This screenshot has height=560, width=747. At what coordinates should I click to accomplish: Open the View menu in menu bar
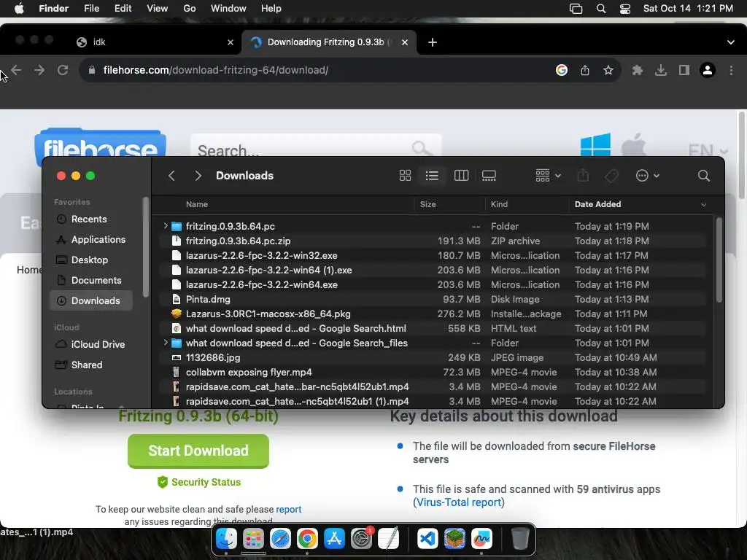(158, 9)
